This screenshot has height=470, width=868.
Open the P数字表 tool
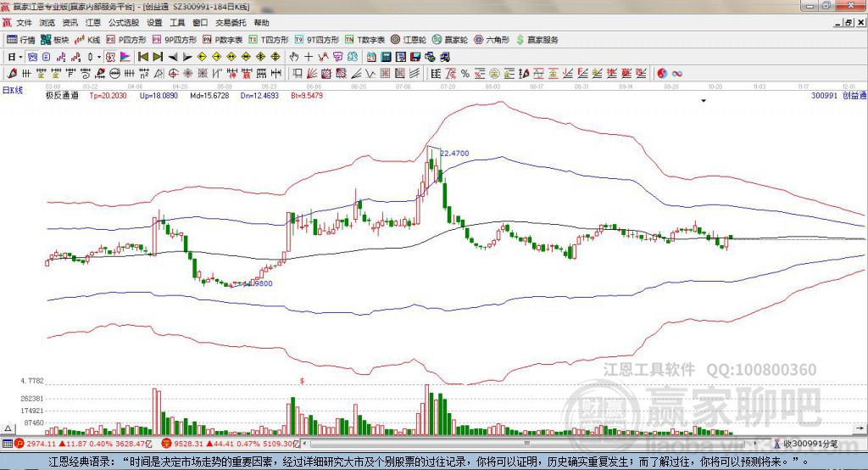tap(223, 40)
